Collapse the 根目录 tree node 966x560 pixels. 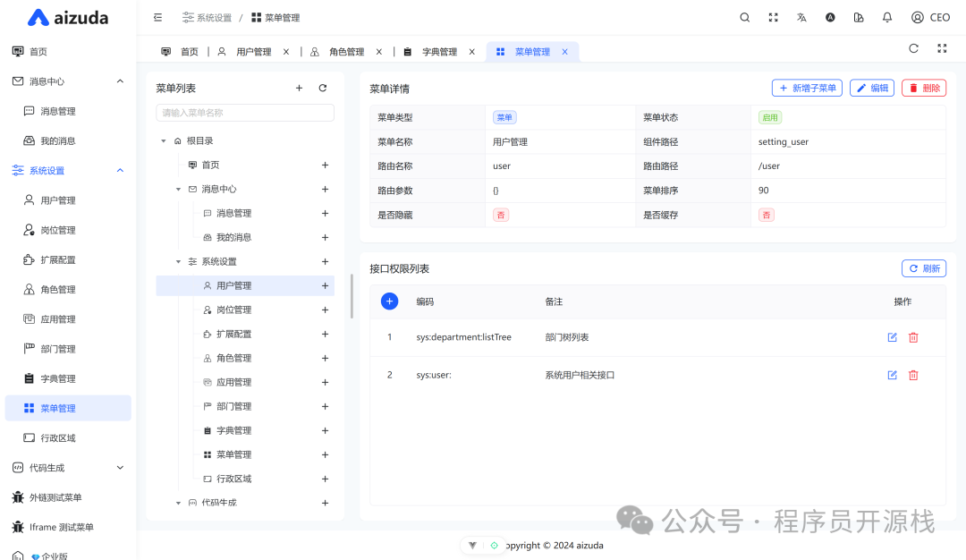(x=164, y=140)
